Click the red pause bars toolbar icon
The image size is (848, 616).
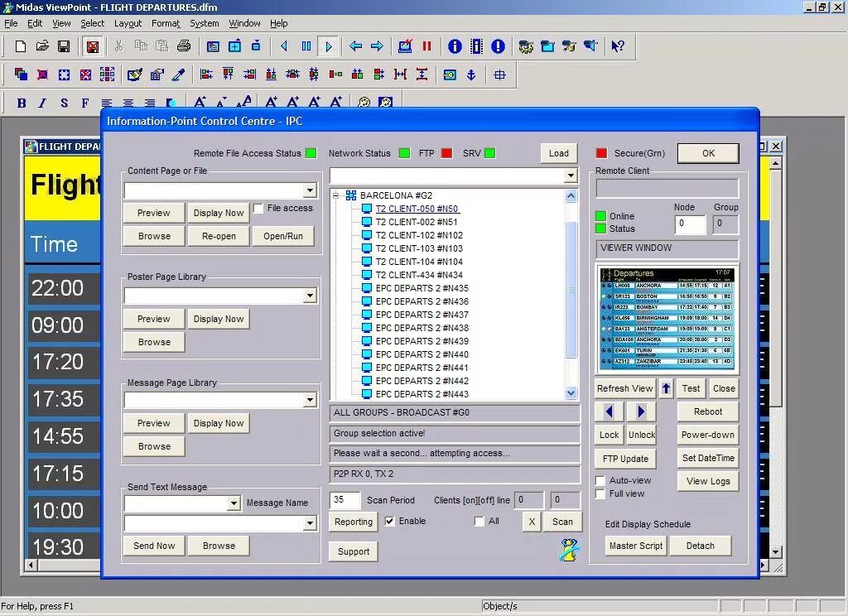pyautogui.click(x=426, y=46)
